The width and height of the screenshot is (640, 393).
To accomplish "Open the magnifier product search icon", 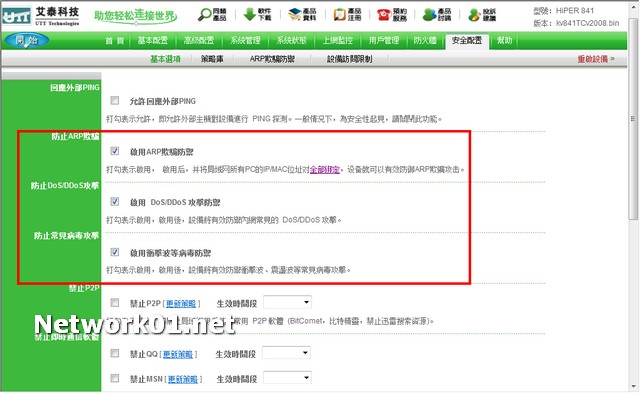I will 204,15.
